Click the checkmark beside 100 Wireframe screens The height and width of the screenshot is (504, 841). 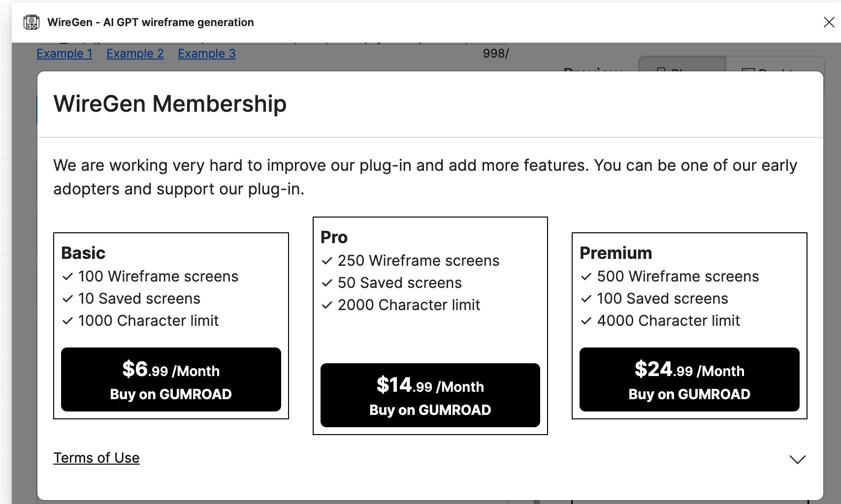click(68, 277)
